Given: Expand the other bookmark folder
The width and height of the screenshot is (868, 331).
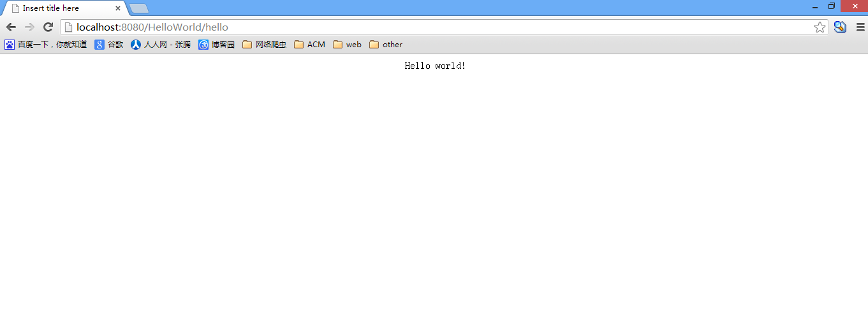Looking at the screenshot, I should pyautogui.click(x=386, y=45).
